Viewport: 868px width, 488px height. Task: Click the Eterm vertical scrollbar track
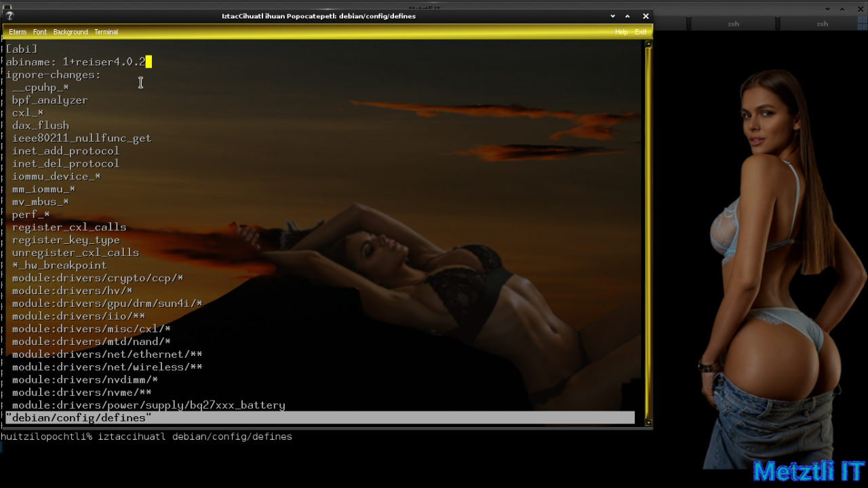(x=649, y=232)
